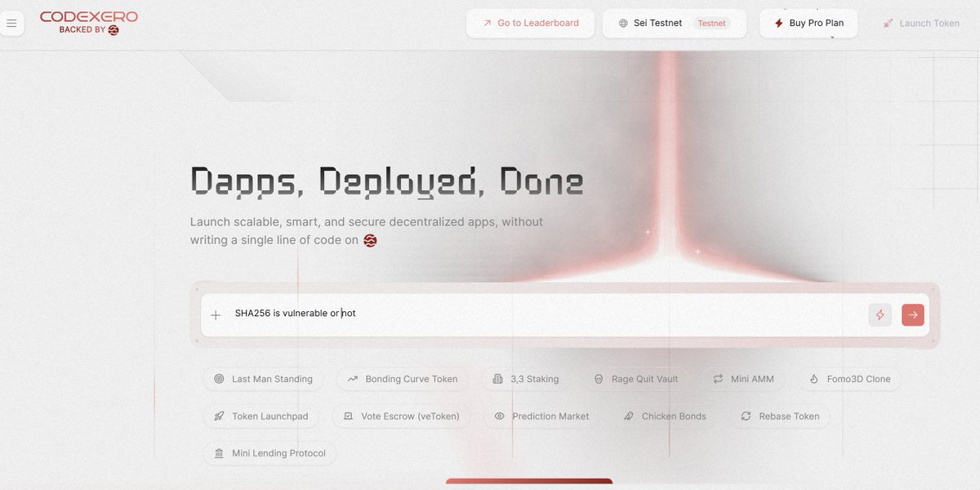The image size is (980, 490).
Task: Open the hamburger menu
Action: coord(11,23)
